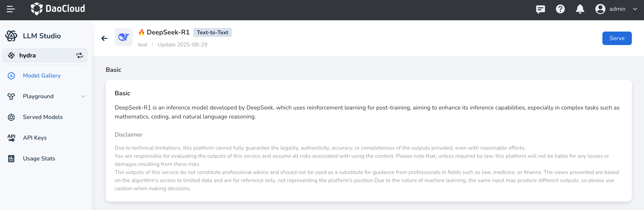Click the Text-to-Text tag

point(212,33)
